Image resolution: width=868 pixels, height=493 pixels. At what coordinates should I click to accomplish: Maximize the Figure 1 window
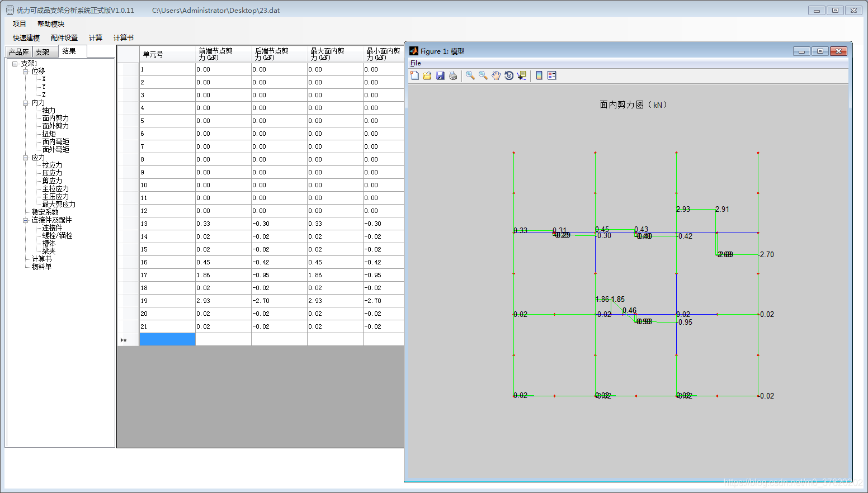(x=820, y=51)
